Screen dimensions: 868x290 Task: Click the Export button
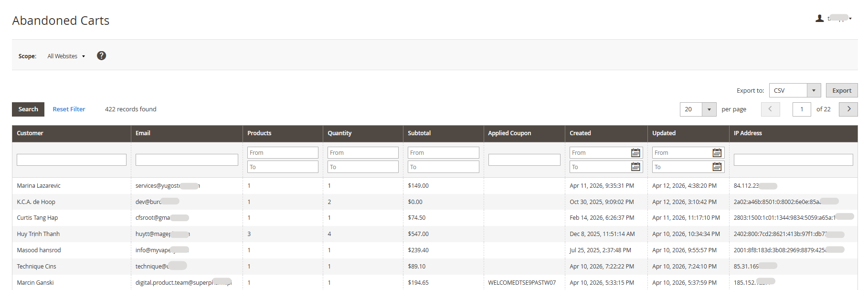tap(842, 90)
